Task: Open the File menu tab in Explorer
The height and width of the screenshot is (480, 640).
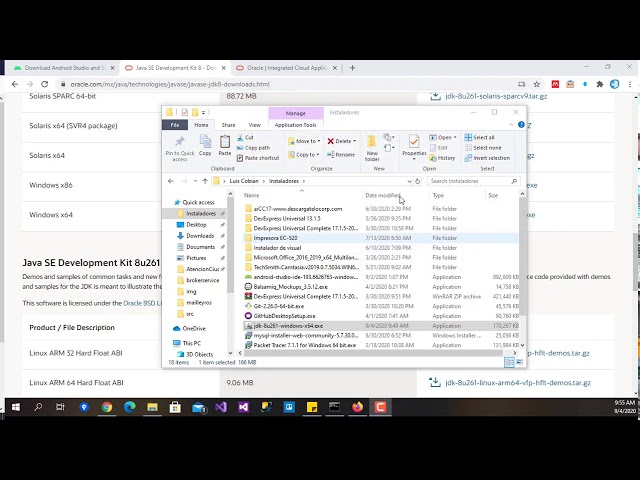Action: click(x=175, y=125)
